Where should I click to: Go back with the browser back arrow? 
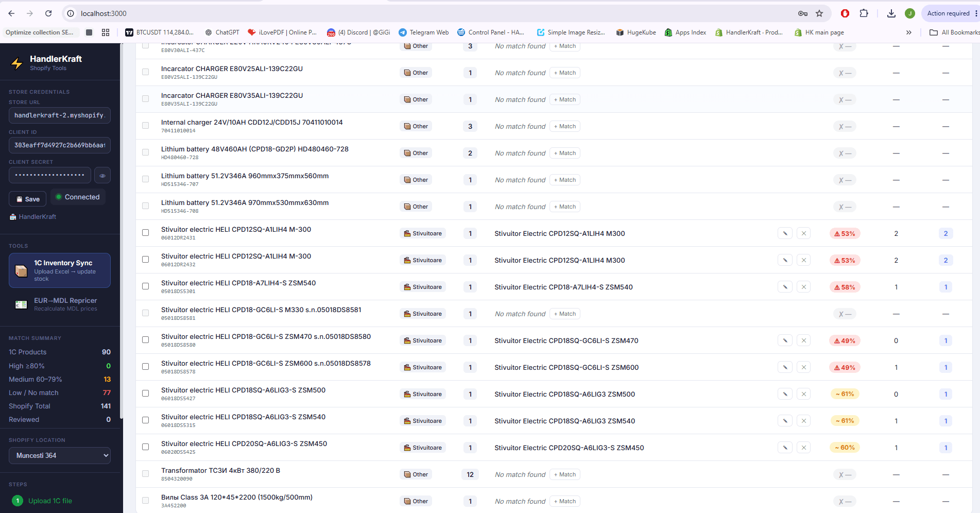[11, 13]
